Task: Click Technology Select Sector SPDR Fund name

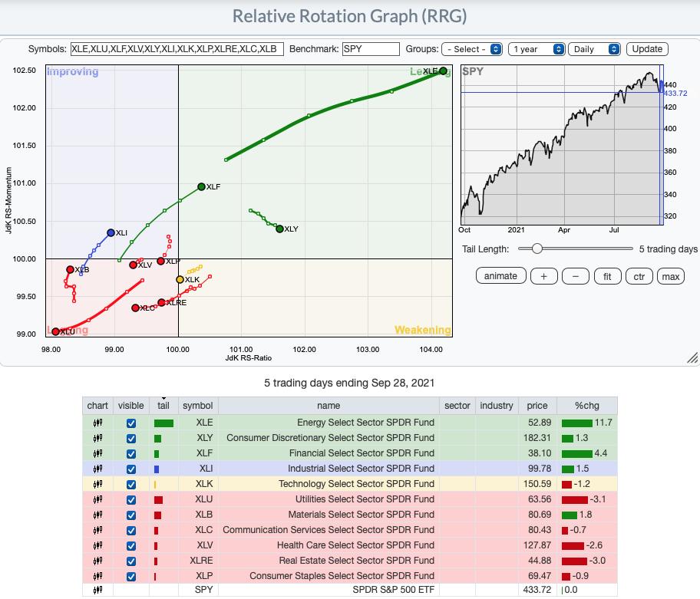Action: tap(356, 484)
